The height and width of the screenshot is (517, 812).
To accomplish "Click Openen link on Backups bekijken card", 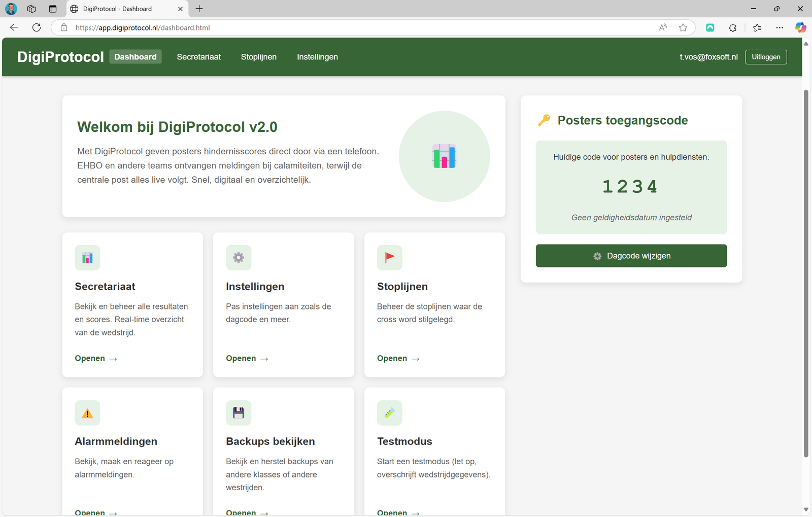I will click(247, 512).
